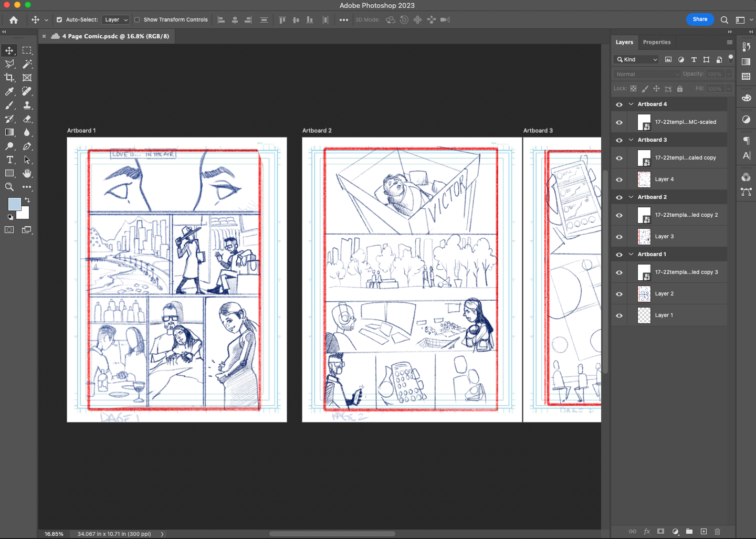The width and height of the screenshot is (756, 539).
Task: Create a new layer
Action: [704, 532]
